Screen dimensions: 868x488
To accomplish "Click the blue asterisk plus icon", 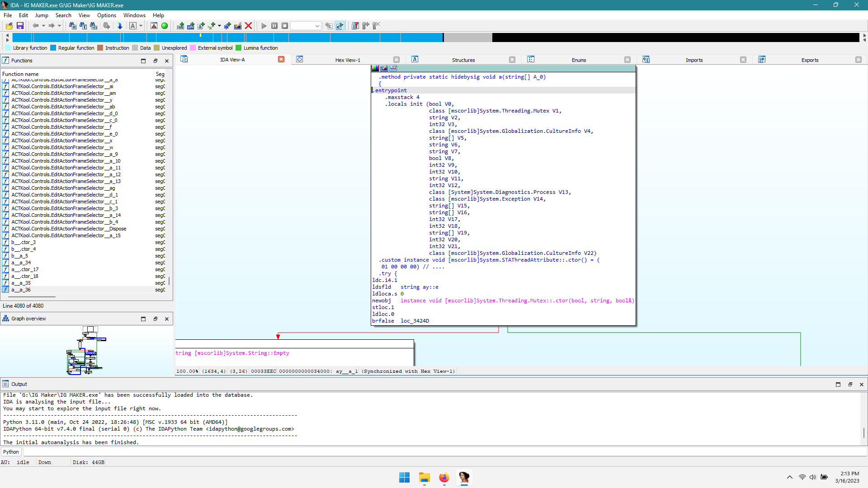I will 227,26.
